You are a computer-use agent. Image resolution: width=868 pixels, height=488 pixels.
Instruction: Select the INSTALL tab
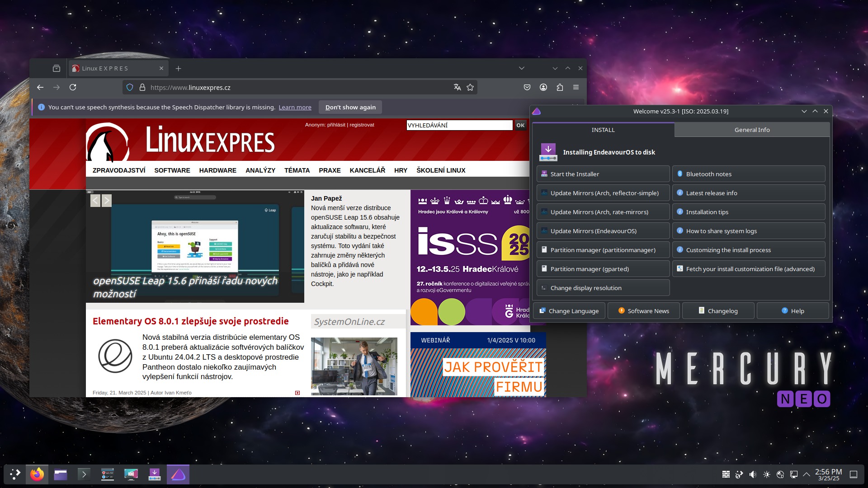pos(603,130)
